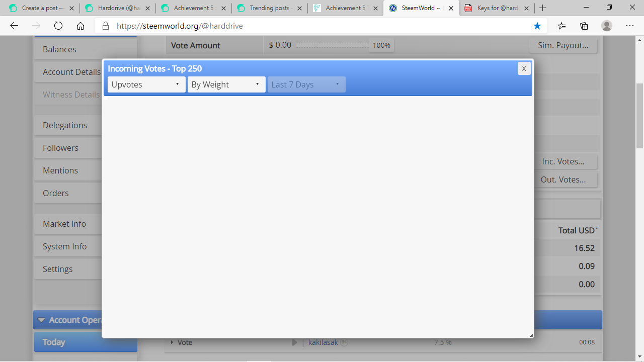Switch to the Trending posts tab

(x=270, y=8)
